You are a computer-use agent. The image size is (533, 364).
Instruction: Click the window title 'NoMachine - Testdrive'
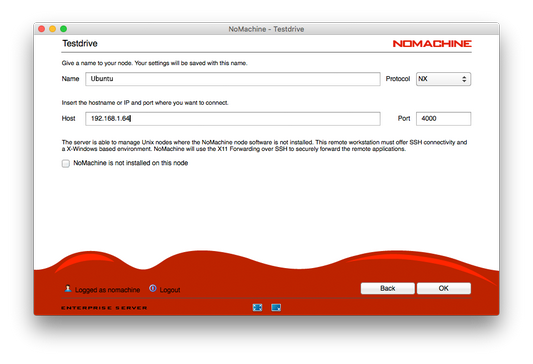pyautogui.click(x=266, y=29)
